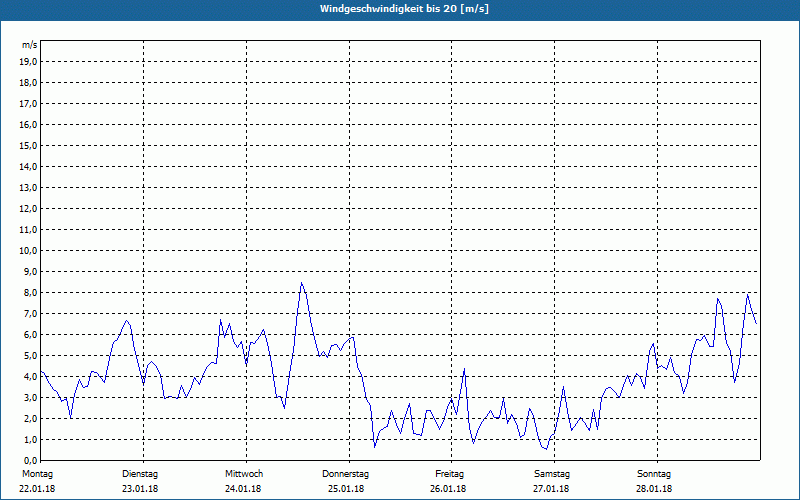Click the 'Freitag' day label
The width and height of the screenshot is (800, 500).
click(x=449, y=474)
